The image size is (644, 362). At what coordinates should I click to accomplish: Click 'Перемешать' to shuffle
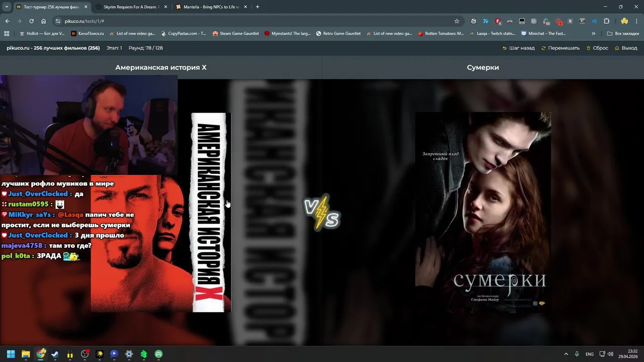coord(560,48)
